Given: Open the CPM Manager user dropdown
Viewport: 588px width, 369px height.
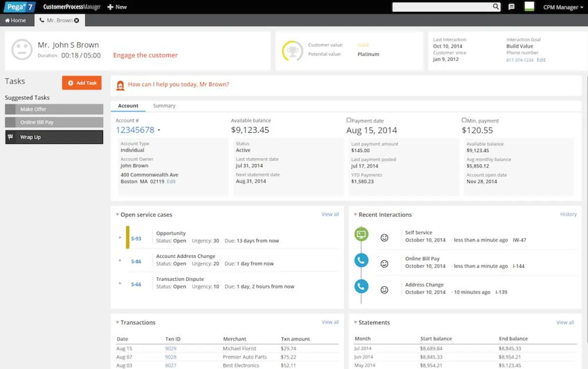Looking at the screenshot, I should coord(563,7).
